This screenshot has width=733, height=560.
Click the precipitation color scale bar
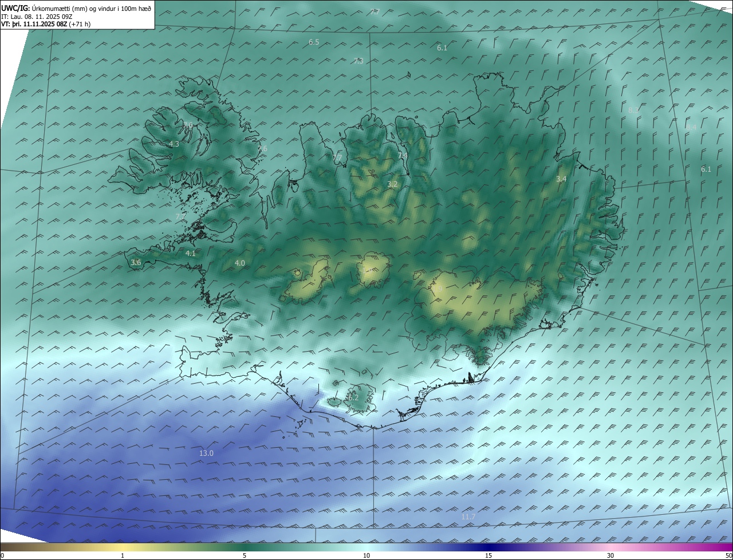tap(366, 547)
